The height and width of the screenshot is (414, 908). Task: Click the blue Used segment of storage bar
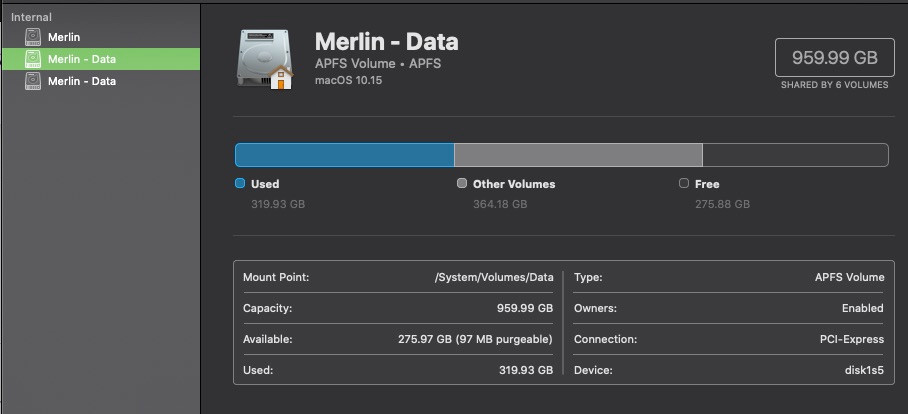tap(344, 155)
